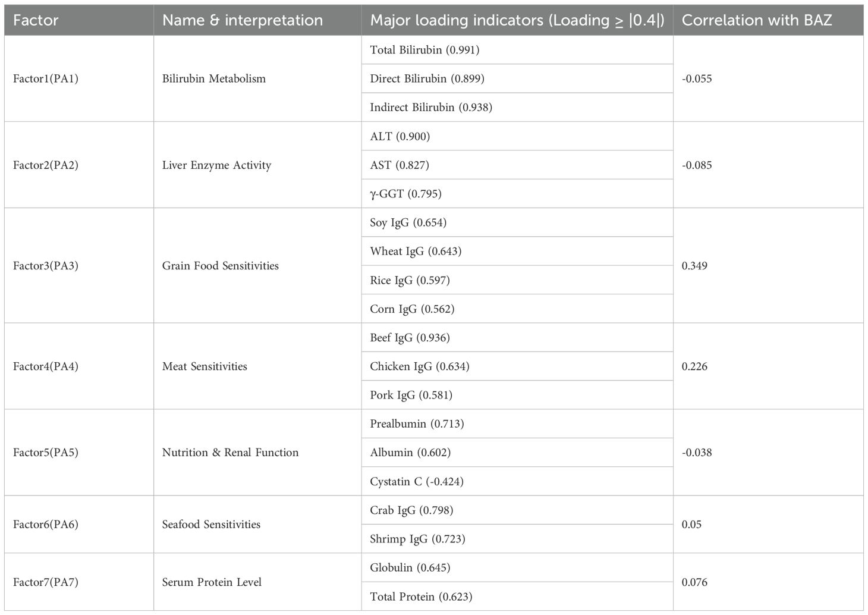Click the γ-GGT (0.795) cell
868x615 pixels.
pyautogui.click(x=405, y=194)
